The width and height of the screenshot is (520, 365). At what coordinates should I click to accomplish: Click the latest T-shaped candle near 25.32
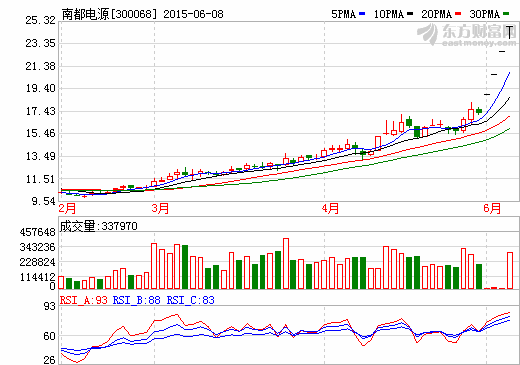pos(510,32)
